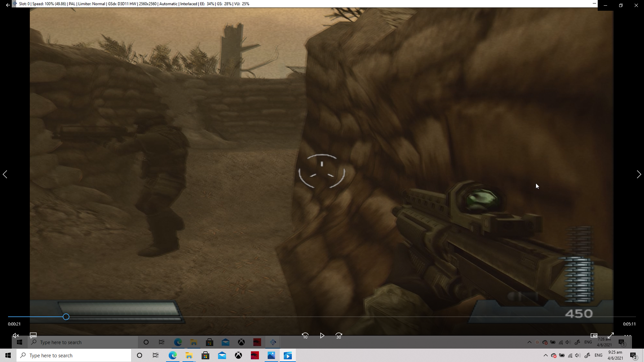The width and height of the screenshot is (644, 362).
Task: Open the more options ellipsis menu
Action: point(628,336)
